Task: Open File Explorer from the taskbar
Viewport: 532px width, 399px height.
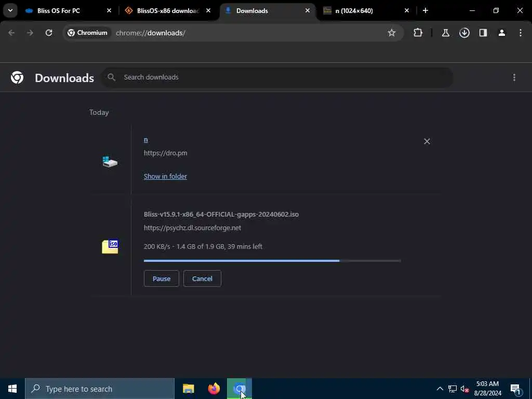Action: 188,389
